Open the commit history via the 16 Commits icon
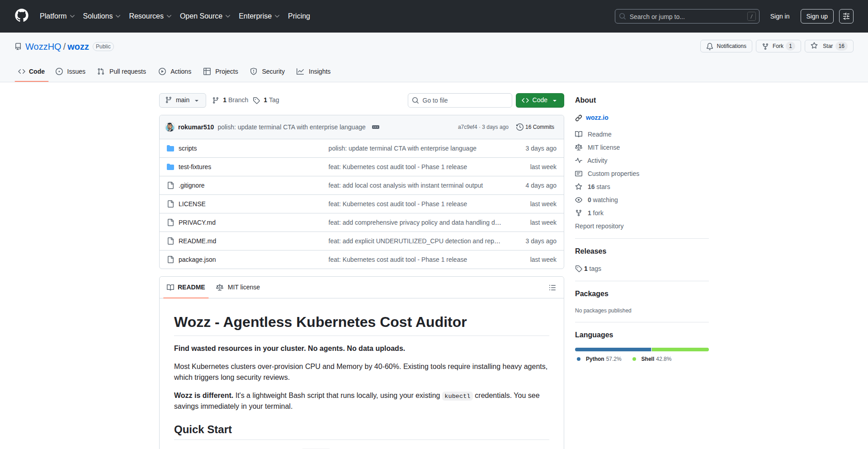The image size is (868, 449). point(519,127)
